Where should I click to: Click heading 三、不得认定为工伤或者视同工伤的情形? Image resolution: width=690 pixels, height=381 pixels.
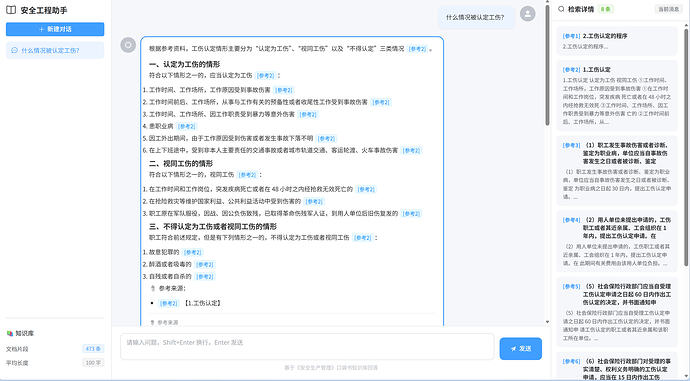[x=213, y=227]
